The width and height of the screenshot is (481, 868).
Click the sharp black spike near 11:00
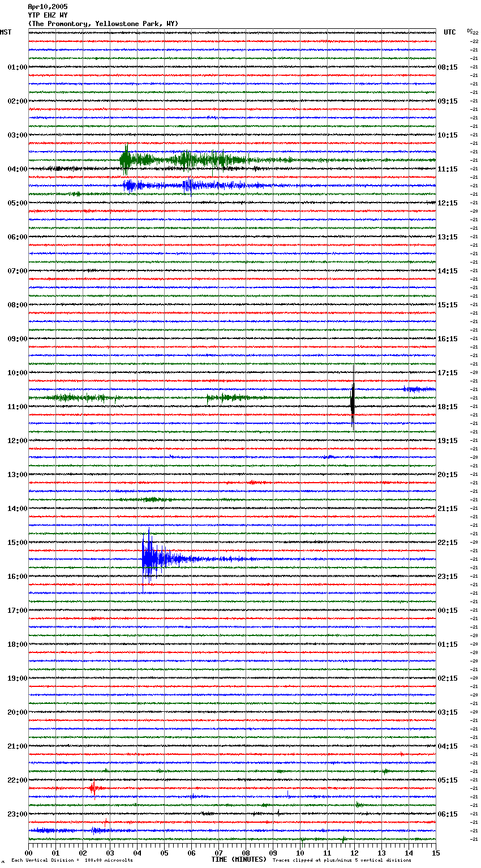coord(353,399)
